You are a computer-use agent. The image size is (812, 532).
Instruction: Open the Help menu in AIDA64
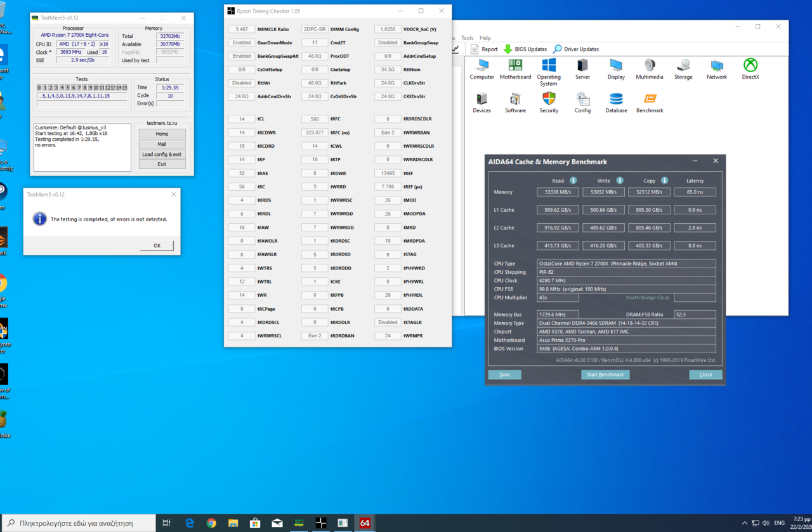(485, 38)
